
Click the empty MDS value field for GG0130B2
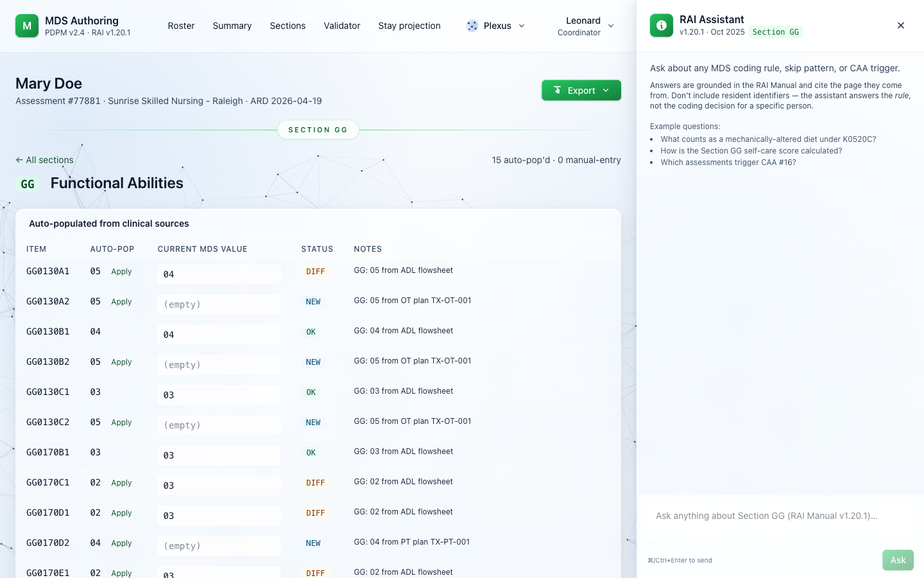coord(219,365)
